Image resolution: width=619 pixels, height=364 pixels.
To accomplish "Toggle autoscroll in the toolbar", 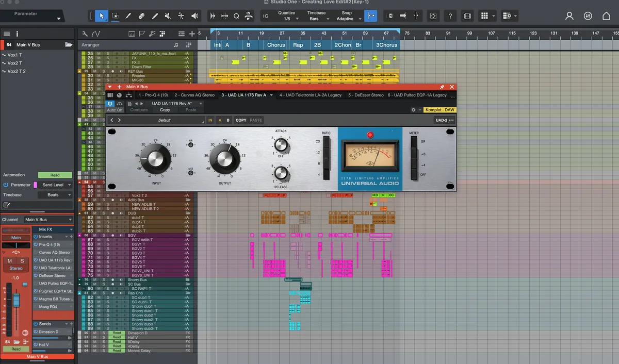I will coord(370,16).
